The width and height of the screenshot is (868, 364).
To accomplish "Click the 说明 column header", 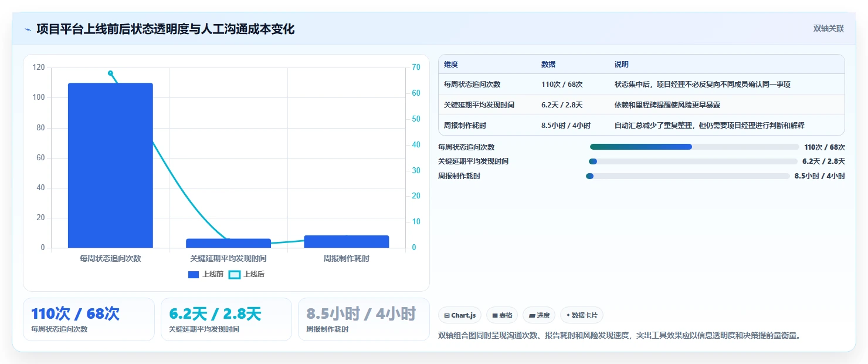I will (621, 65).
